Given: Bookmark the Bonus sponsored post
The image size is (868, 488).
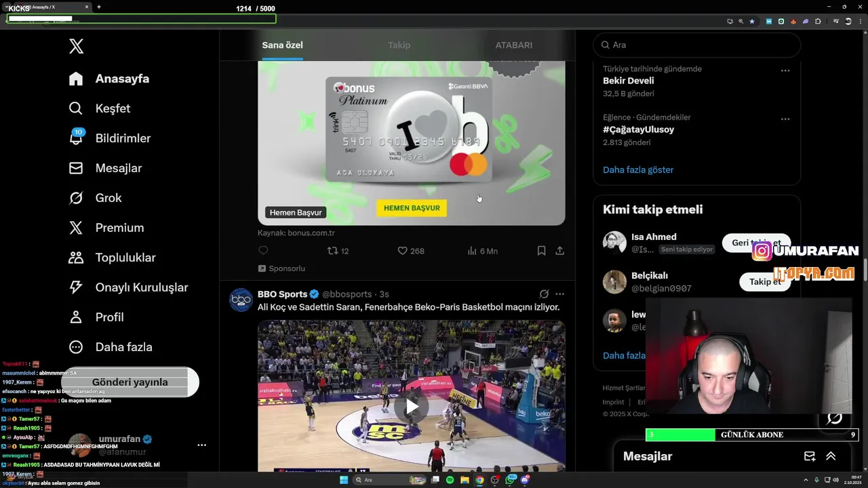Looking at the screenshot, I should [x=541, y=251].
